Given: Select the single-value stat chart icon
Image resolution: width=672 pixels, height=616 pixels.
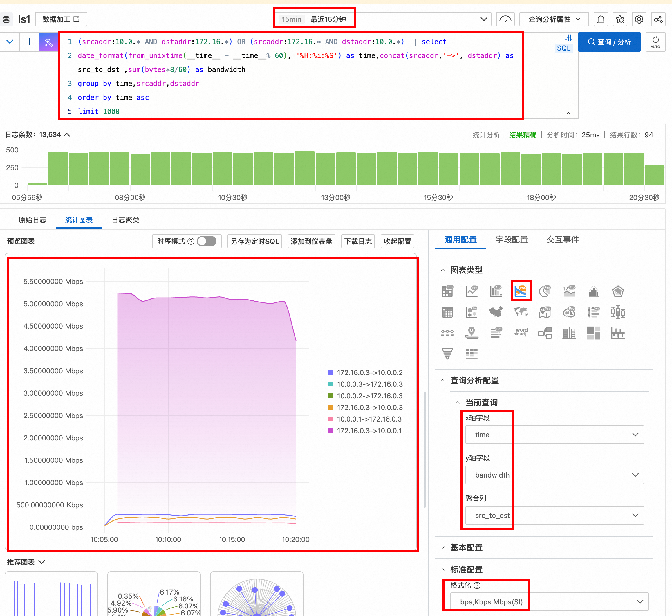Looking at the screenshot, I should click(x=569, y=291).
